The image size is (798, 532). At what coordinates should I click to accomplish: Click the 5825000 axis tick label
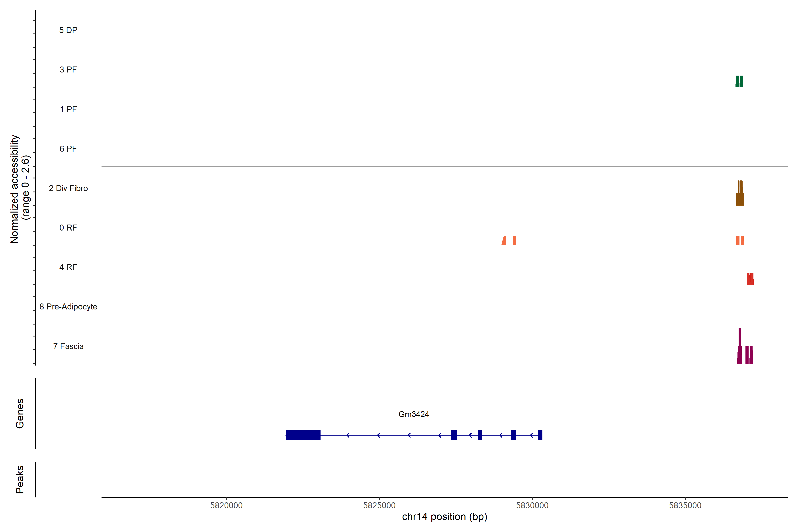point(379,506)
